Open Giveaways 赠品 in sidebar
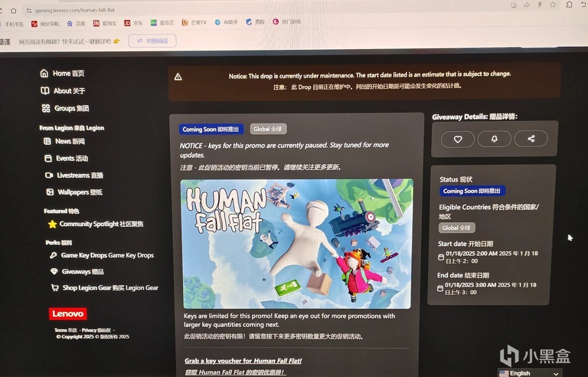 click(x=77, y=271)
